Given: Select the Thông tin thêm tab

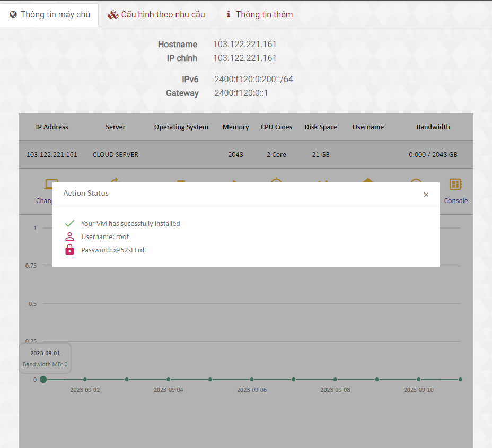Looking at the screenshot, I should 259,14.
